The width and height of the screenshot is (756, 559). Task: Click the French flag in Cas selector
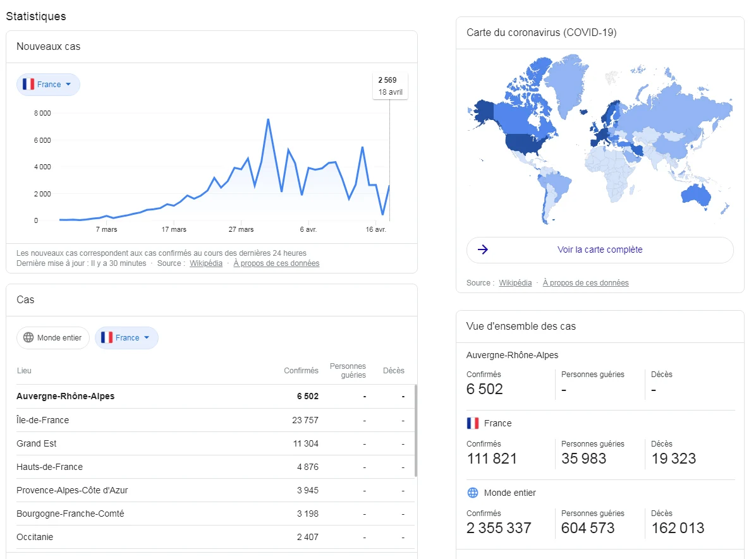coord(107,337)
